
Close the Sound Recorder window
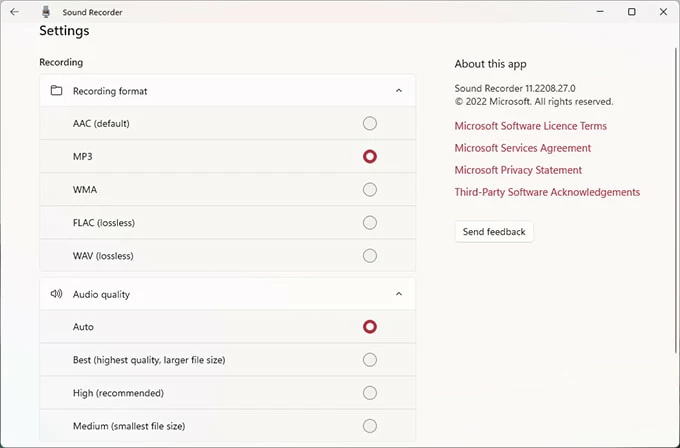click(662, 12)
